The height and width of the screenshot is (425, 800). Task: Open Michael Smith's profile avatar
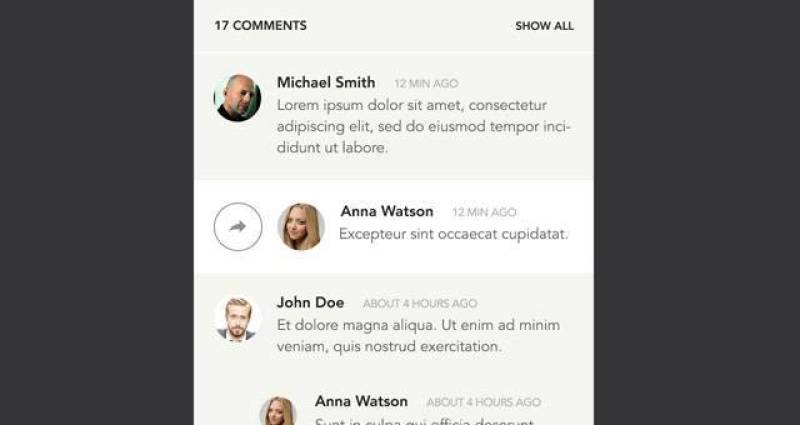[237, 97]
